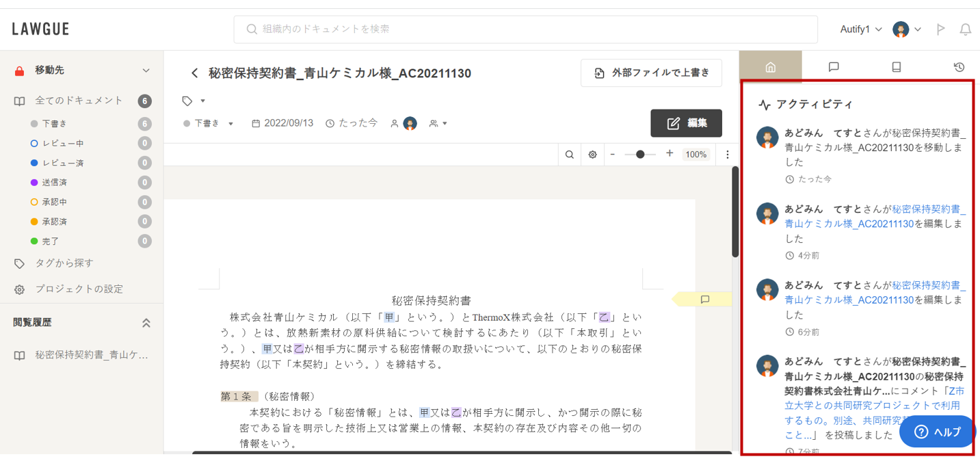980x472 pixels.
Task: Click the search magnifier in document toolbar
Action: 569,155
